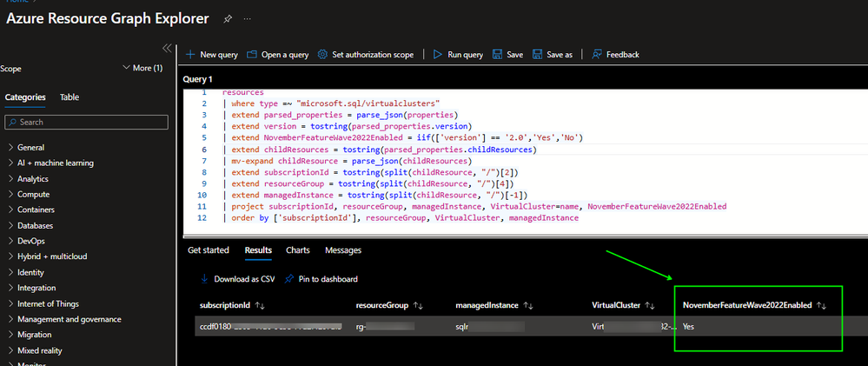The image size is (868, 366).
Task: Click Pin to dashboard label
Action: click(x=328, y=279)
